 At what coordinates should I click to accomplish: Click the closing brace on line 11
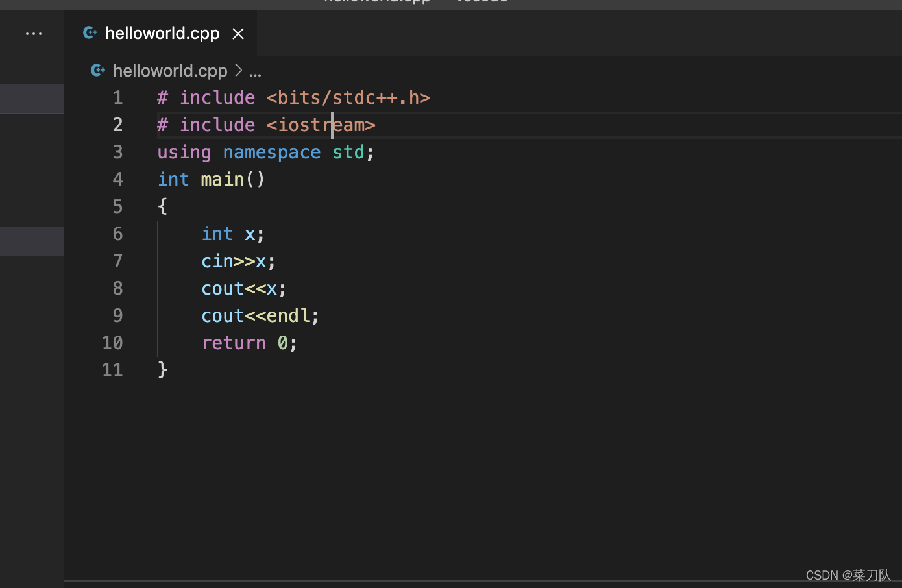(x=162, y=370)
